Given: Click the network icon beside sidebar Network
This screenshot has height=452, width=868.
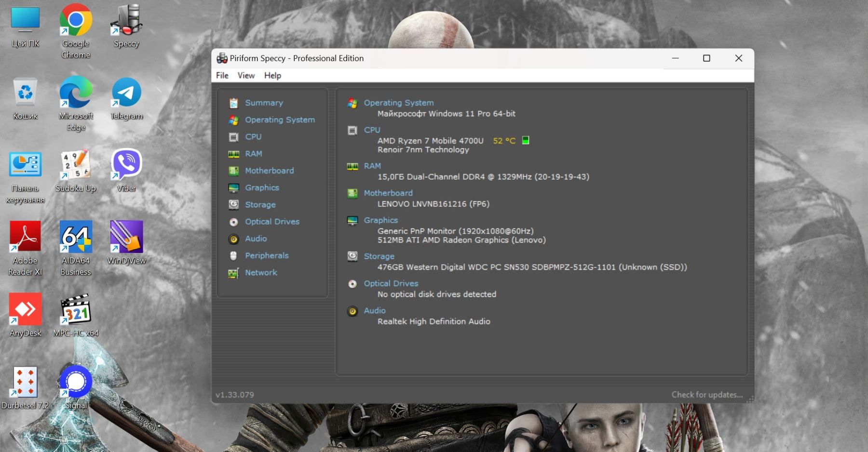Looking at the screenshot, I should [234, 273].
